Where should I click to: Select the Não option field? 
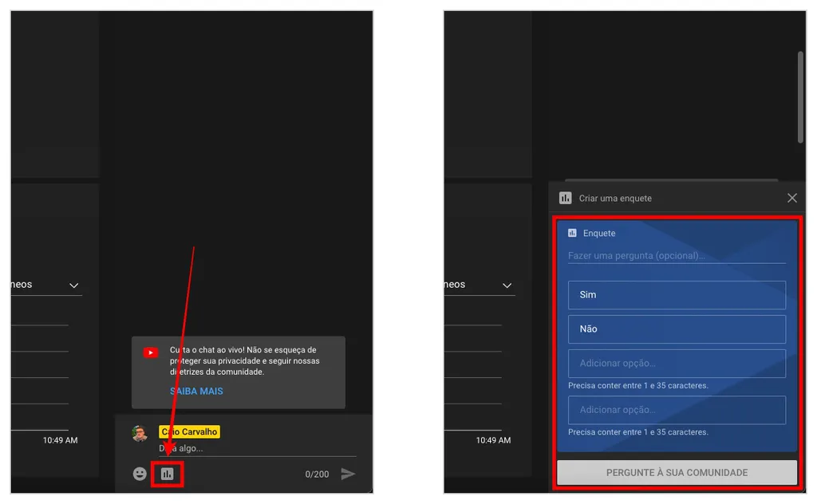tap(677, 329)
